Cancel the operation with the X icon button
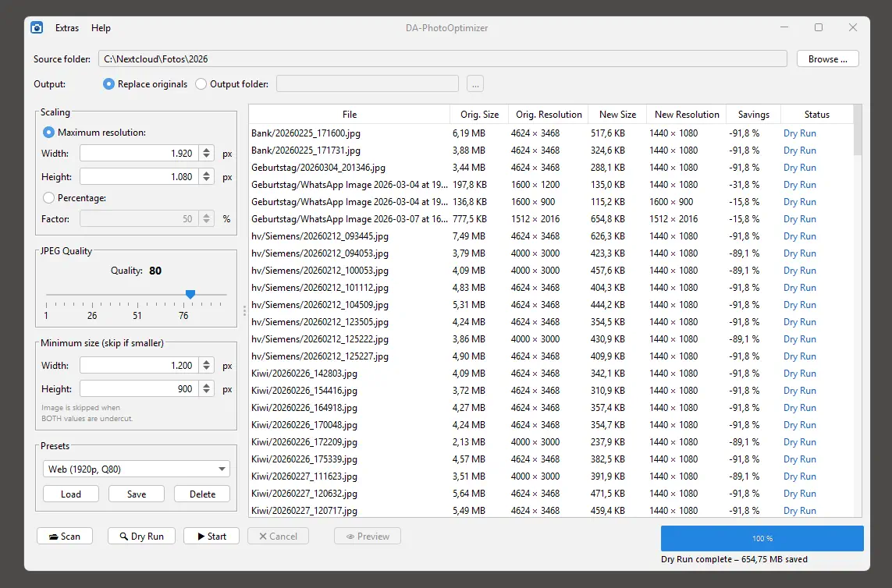Screen dimensions: 892x588 tap(264, 536)
